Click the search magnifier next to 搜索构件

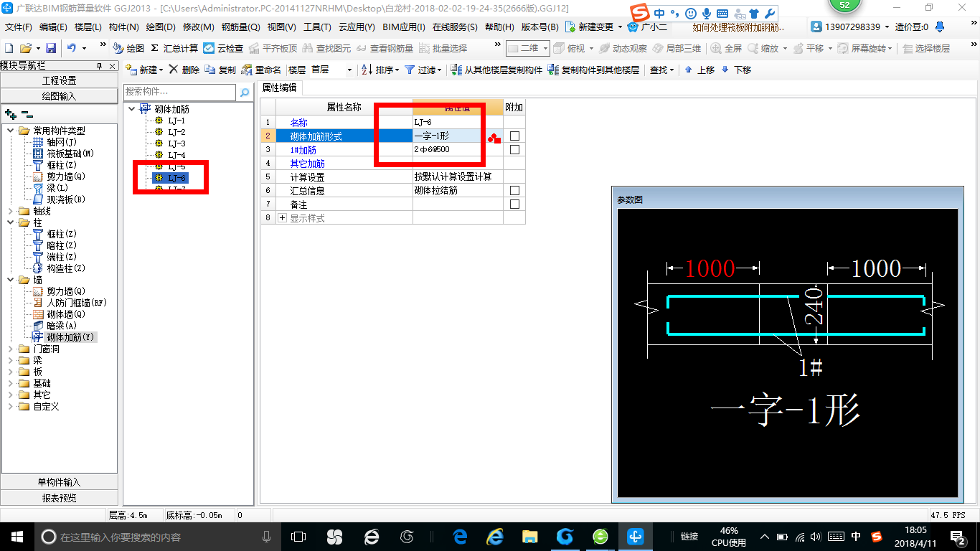pos(245,92)
